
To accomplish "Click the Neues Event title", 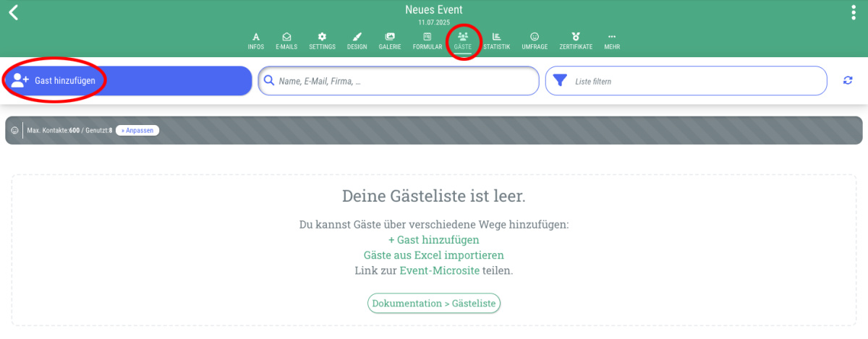I will coord(434,10).
